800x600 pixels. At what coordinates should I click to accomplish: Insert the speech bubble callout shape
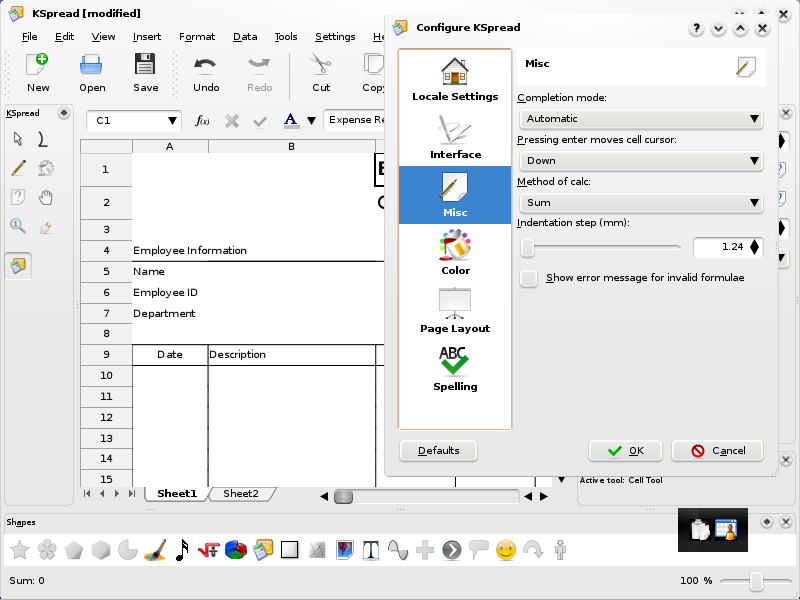coord(479,550)
